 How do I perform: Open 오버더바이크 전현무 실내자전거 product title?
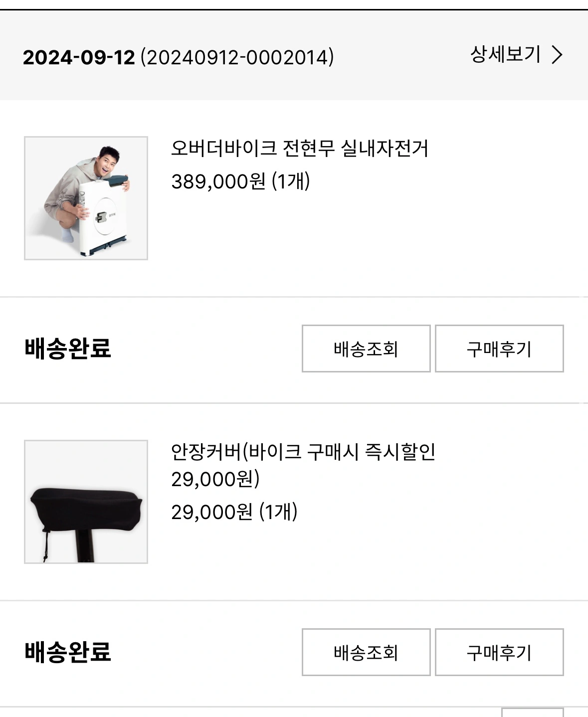[300, 148]
